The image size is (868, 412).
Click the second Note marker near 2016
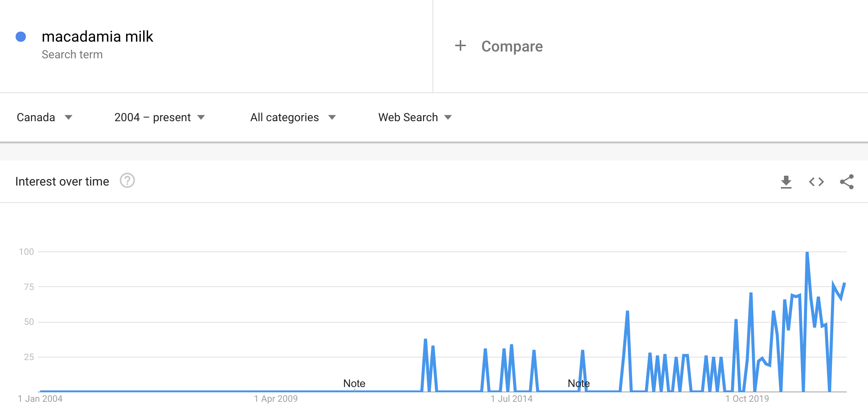click(579, 383)
